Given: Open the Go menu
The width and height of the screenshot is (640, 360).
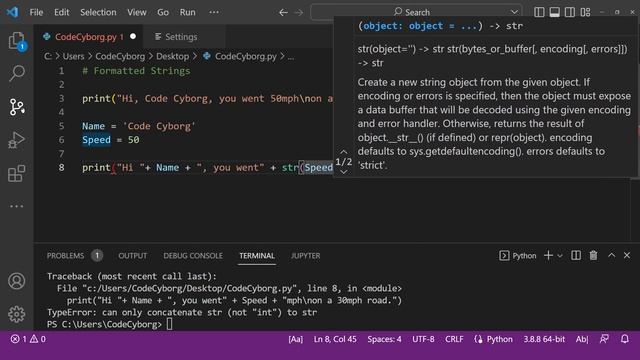Looking at the screenshot, I should tap(163, 12).
